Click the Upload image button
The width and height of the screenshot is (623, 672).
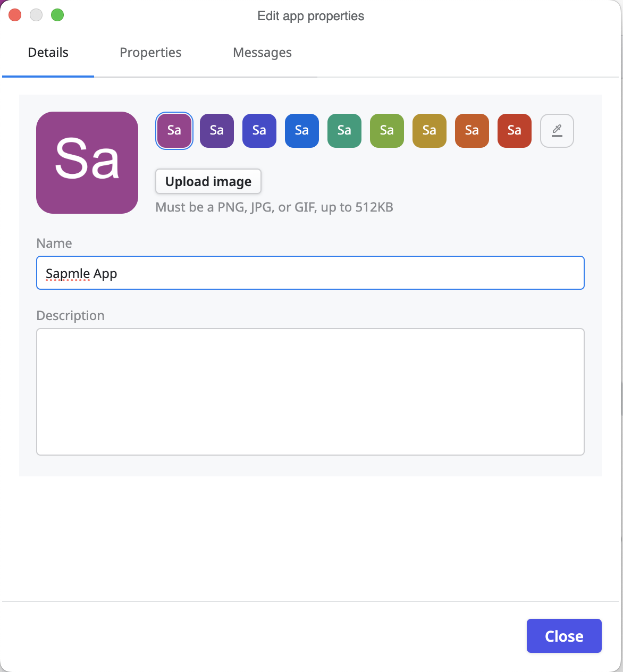point(208,181)
